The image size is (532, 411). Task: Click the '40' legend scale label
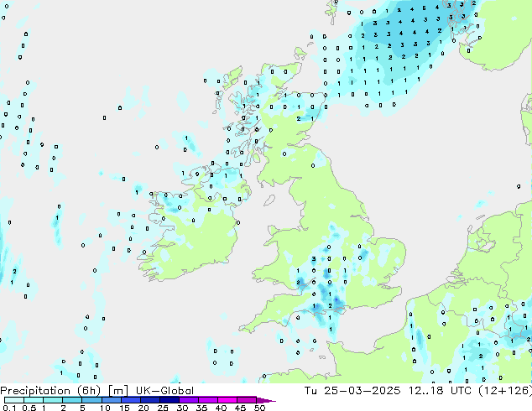[x=221, y=408]
